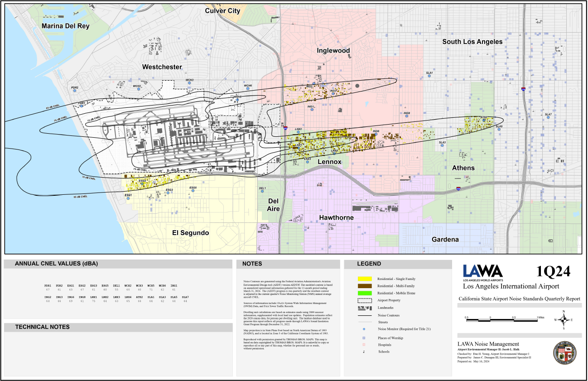Click the Interstate 105 shield on the map
The image size is (588, 381).
click(458, 188)
